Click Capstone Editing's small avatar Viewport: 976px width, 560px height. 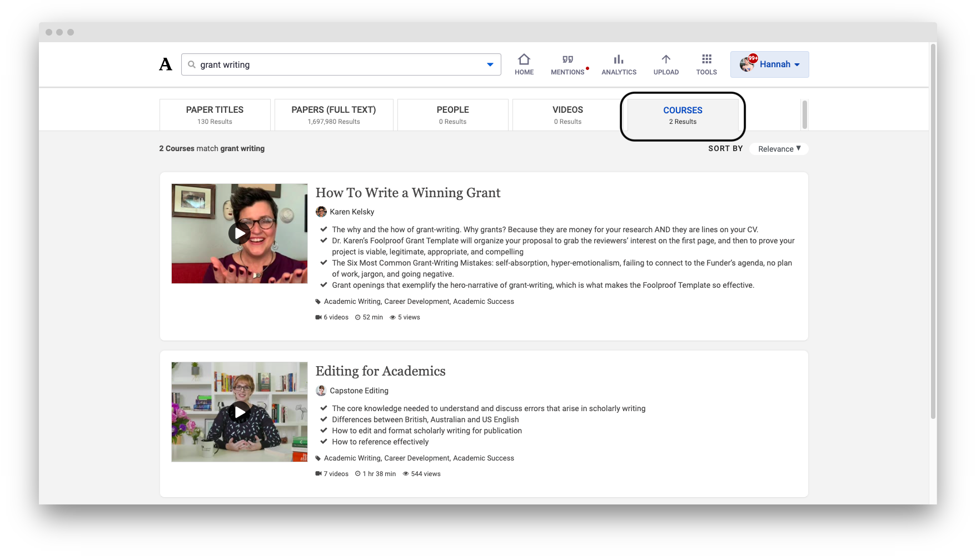point(321,391)
